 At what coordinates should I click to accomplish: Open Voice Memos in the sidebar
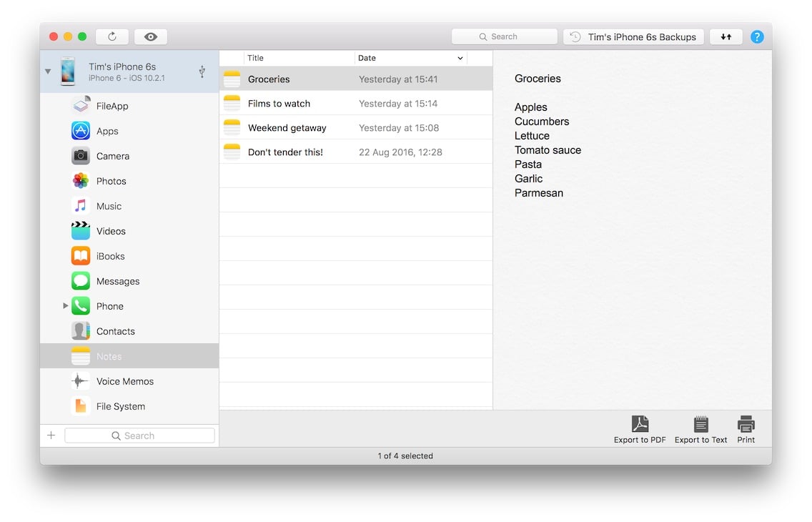click(x=125, y=382)
